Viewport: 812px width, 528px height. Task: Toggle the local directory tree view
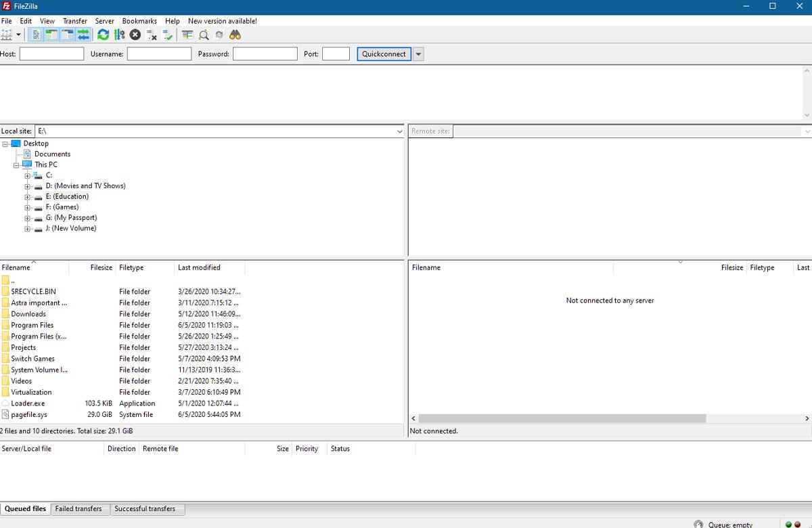(51, 35)
